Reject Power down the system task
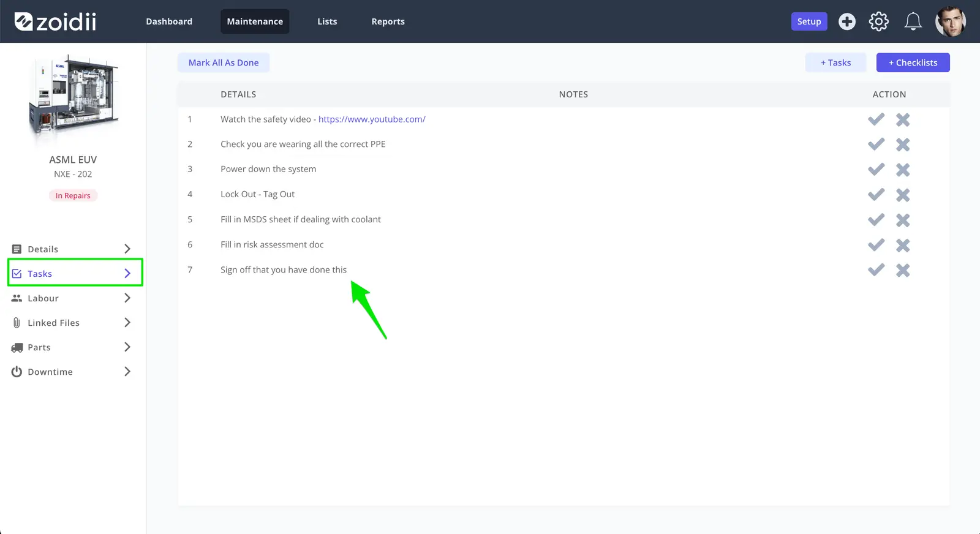The height and width of the screenshot is (534, 980). (903, 170)
